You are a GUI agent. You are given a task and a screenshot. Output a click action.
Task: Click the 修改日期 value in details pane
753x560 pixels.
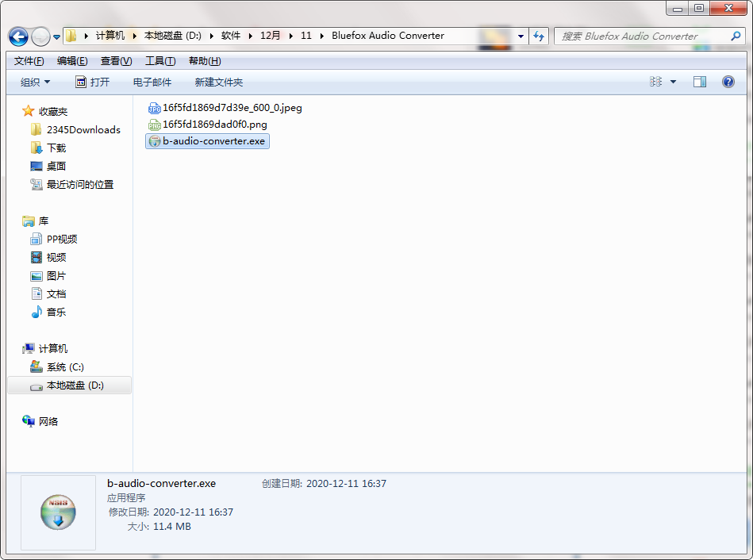pyautogui.click(x=193, y=512)
